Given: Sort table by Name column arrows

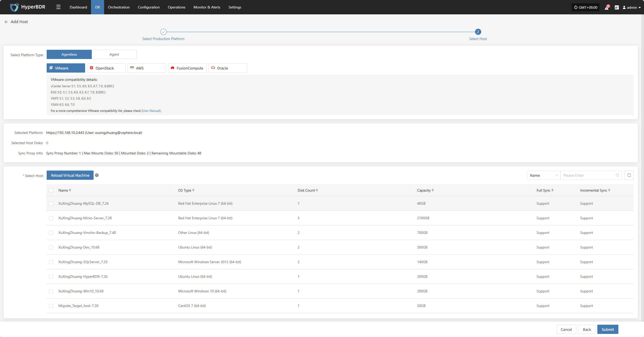Looking at the screenshot, I should 70,190.
